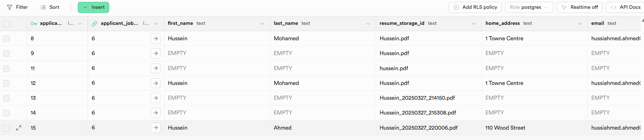Check the checkbox for row 8
Image resolution: width=644 pixels, height=140 pixels.
coord(6,39)
